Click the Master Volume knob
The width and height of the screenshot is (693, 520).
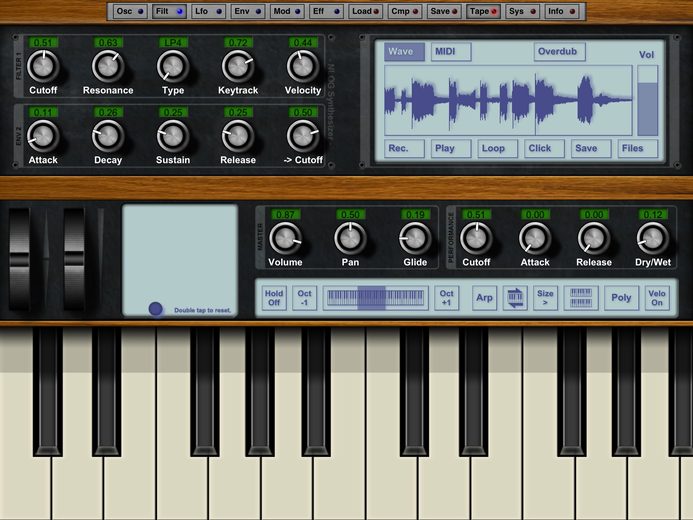coord(285,239)
